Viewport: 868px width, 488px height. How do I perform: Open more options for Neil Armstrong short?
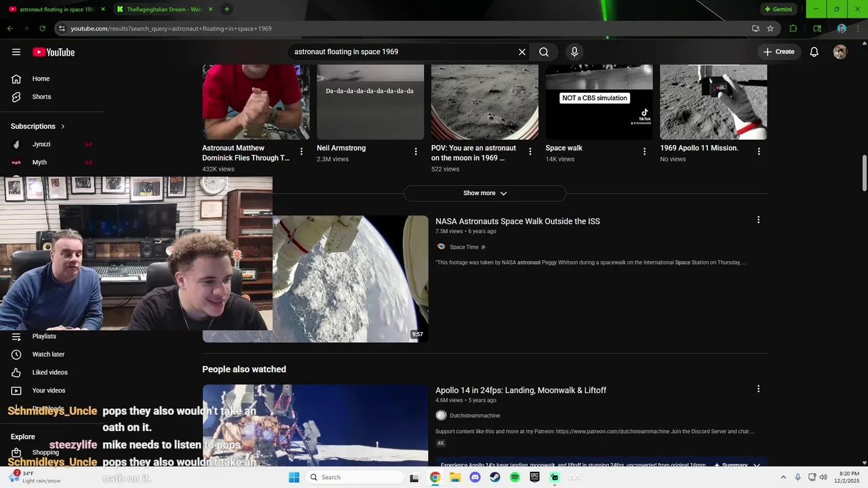[416, 152]
